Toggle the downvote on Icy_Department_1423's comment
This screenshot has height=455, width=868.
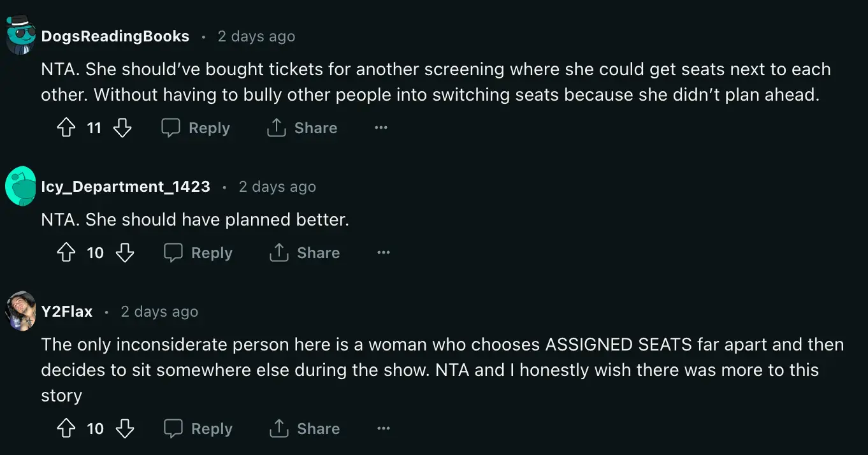pyautogui.click(x=125, y=252)
